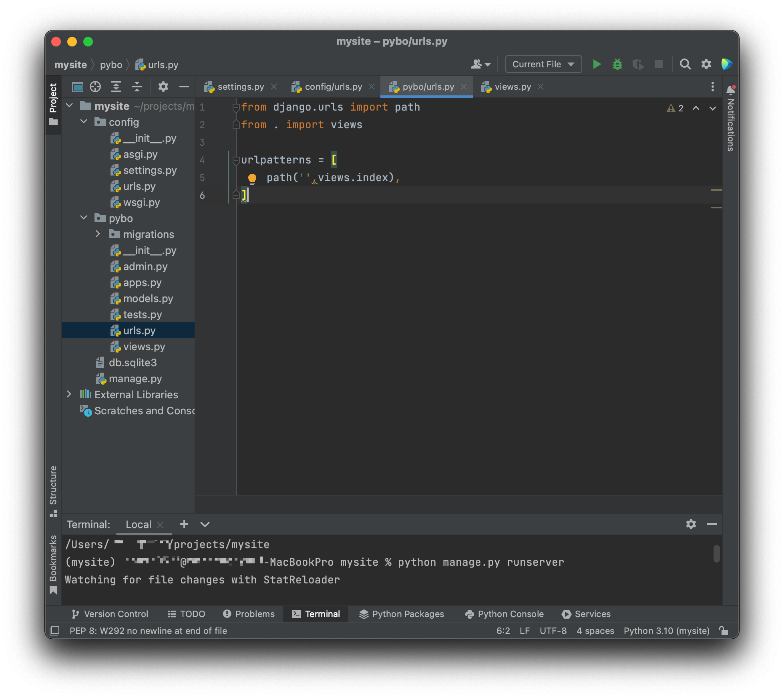
Task: Collapse the config folder
Action: click(84, 122)
